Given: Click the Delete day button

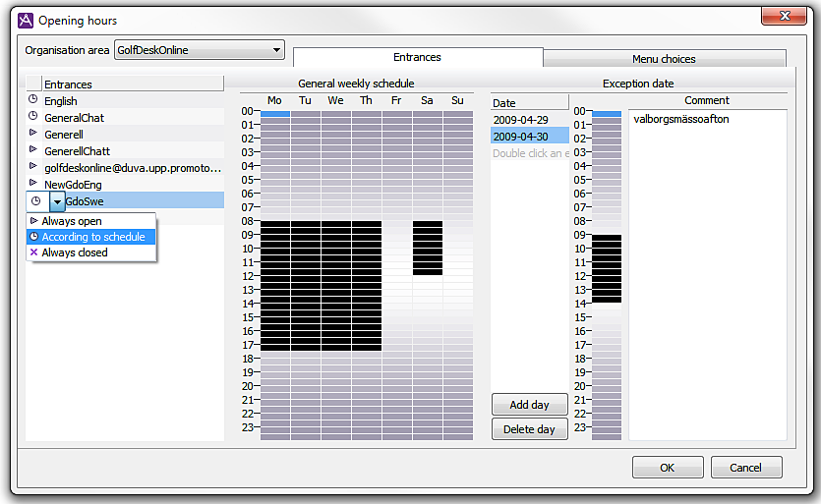Looking at the screenshot, I should click(x=529, y=429).
